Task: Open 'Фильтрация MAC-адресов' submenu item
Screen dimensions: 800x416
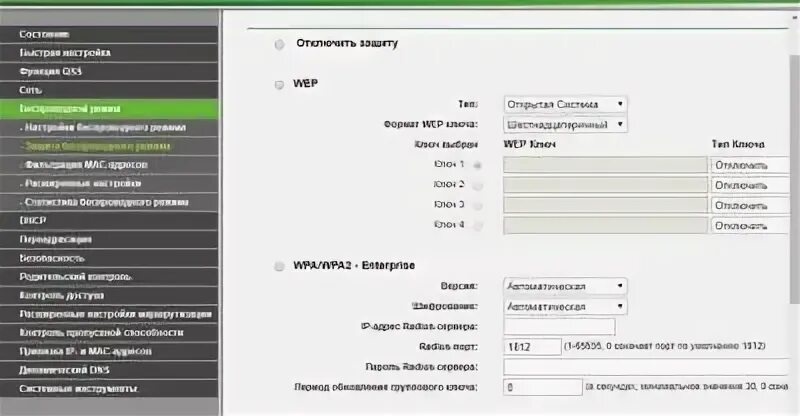Action: [x=109, y=164]
